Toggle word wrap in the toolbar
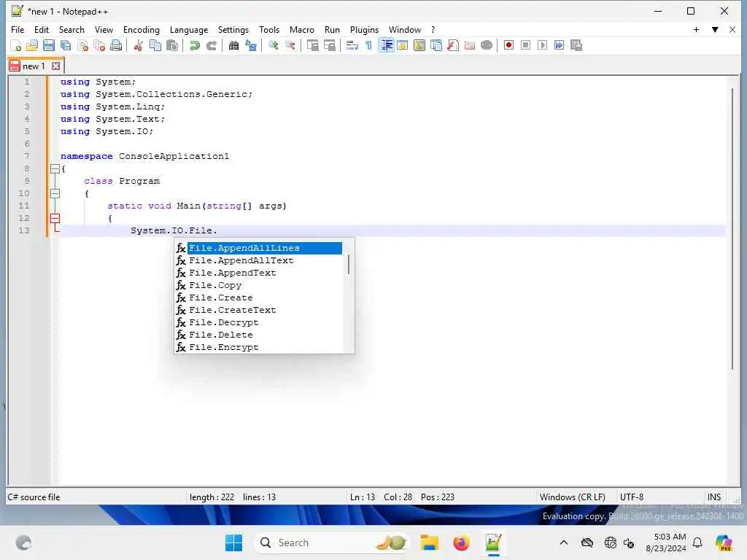This screenshot has width=747, height=560. click(x=352, y=45)
